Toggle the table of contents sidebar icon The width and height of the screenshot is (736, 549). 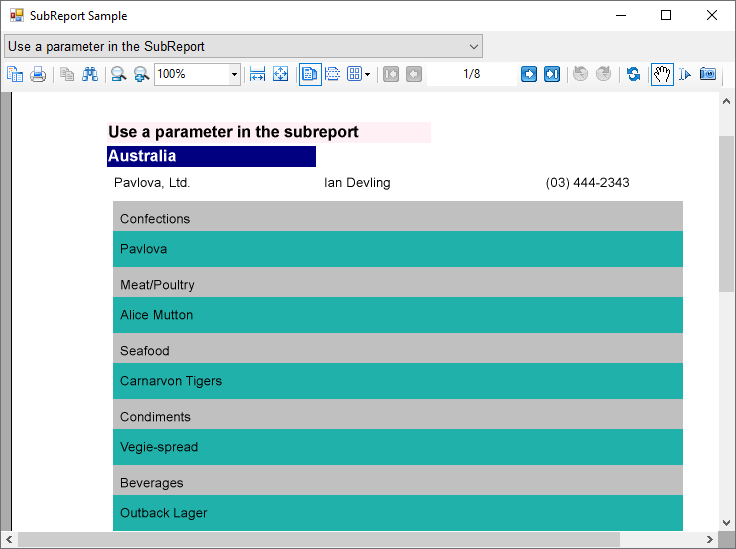[x=15, y=74]
